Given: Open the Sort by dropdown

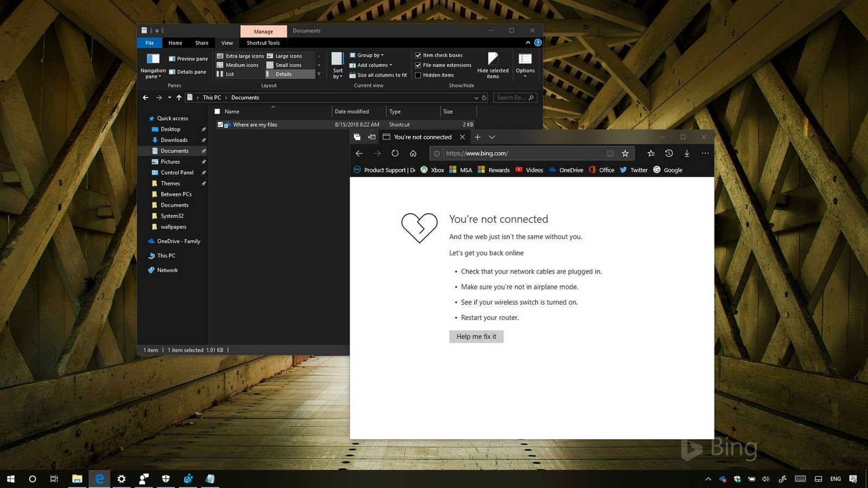Looking at the screenshot, I should point(337,66).
